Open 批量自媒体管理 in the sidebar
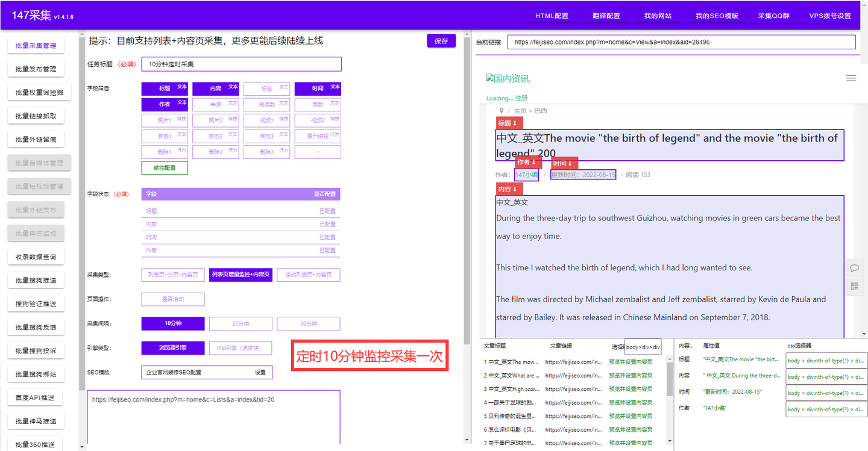The height and width of the screenshot is (451, 868). point(39,163)
